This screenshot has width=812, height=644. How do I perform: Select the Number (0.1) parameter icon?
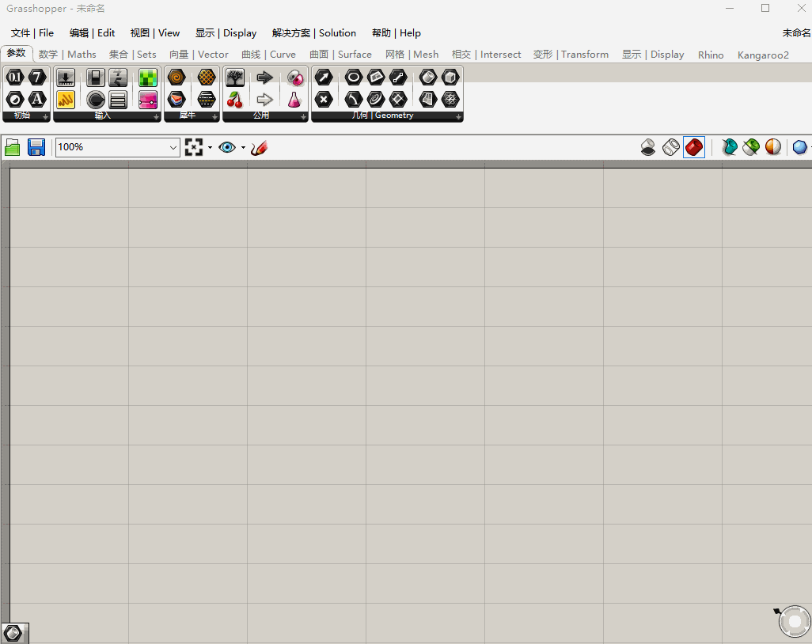click(x=14, y=78)
